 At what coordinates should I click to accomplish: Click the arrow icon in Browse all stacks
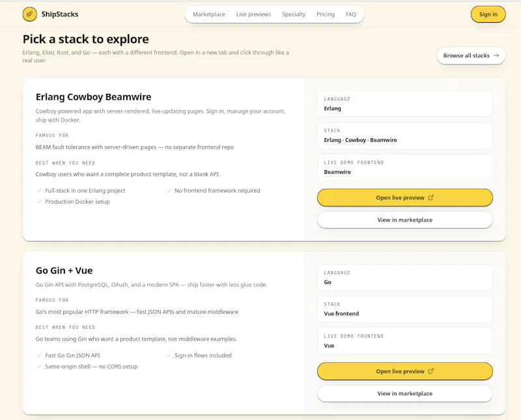[496, 55]
